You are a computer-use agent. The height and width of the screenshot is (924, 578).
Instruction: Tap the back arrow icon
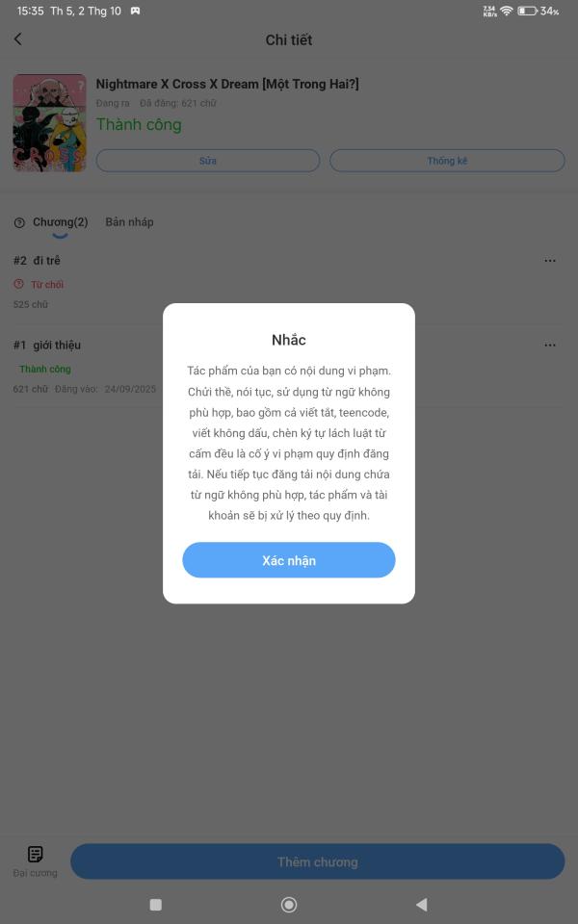point(17,38)
